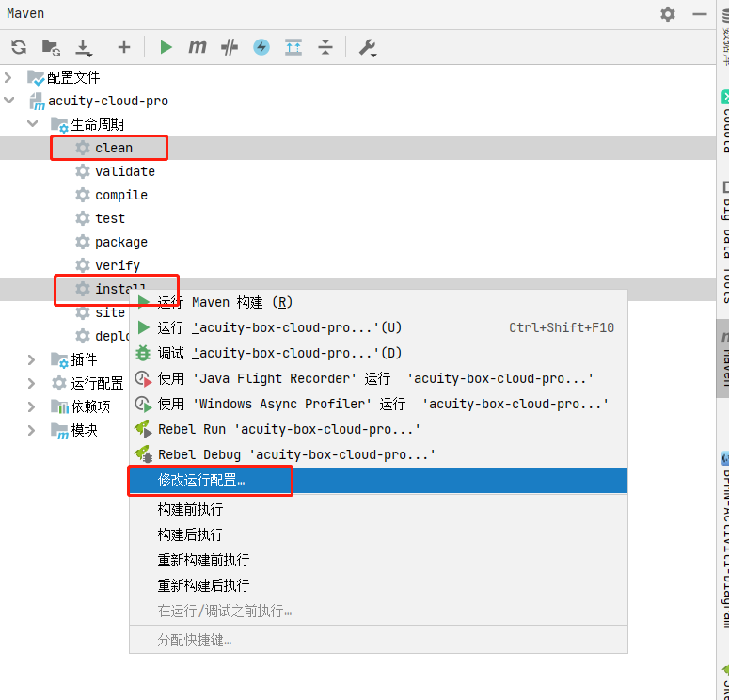
Task: Toggle Maven offline mode in the toolbar
Action: point(229,47)
